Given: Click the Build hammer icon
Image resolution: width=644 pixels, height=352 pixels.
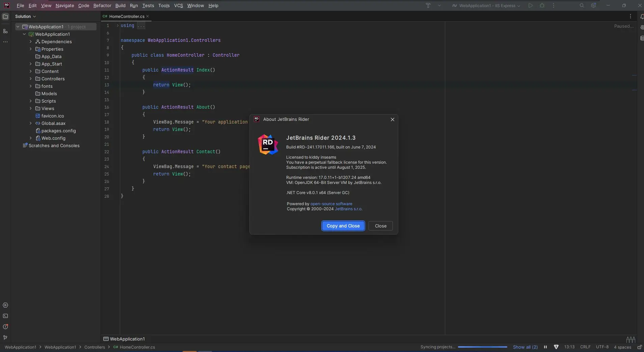Looking at the screenshot, I should coord(428,5).
